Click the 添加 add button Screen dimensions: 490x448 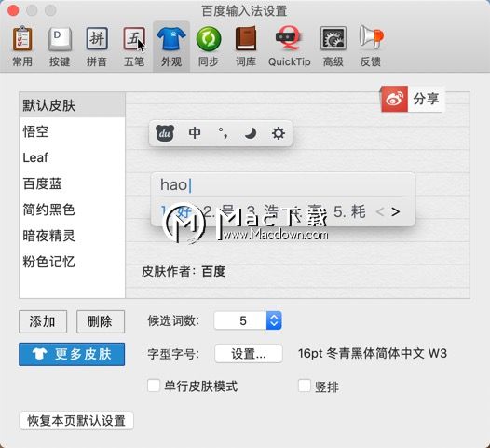[43, 321]
